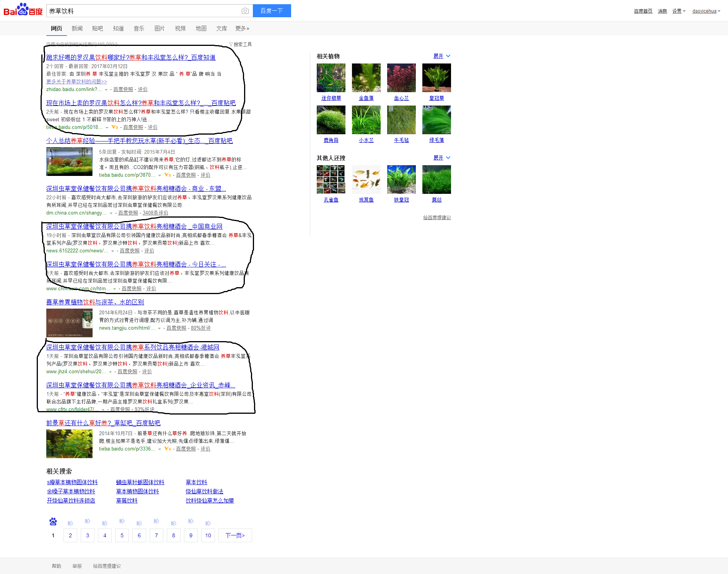728x574 pixels.
Task: Open the 金鱼藻 plant thumbnail
Action: point(366,78)
